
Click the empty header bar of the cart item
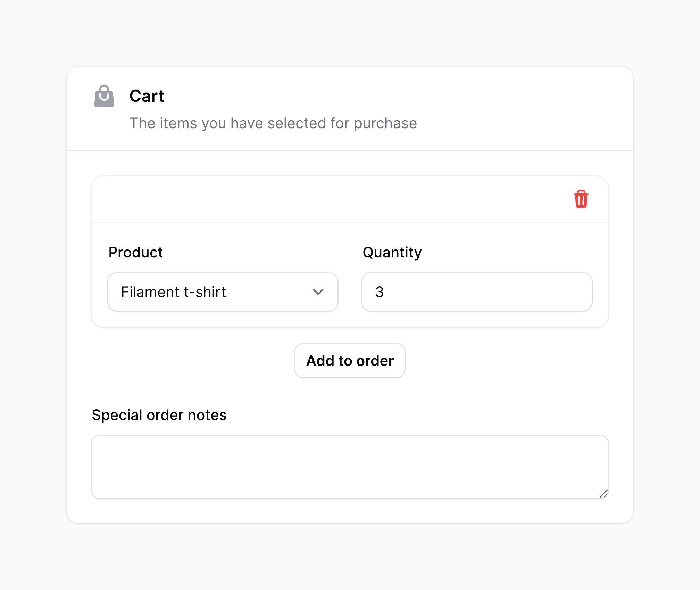pyautogui.click(x=330, y=199)
